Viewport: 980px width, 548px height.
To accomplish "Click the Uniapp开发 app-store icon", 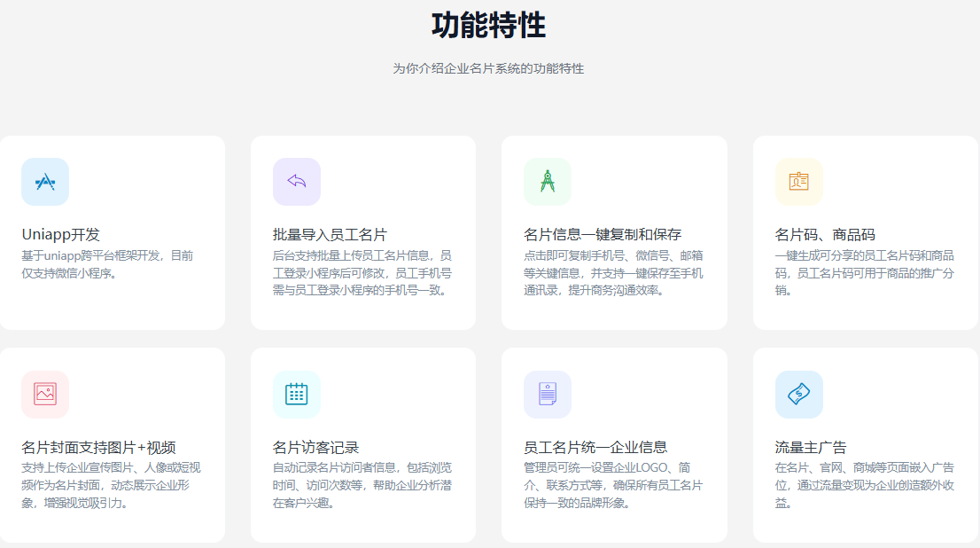I will 45,182.
